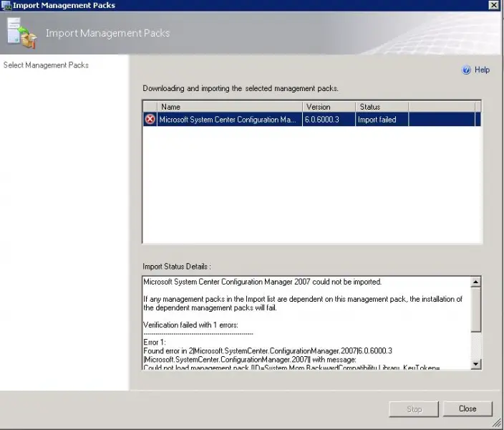The image size is (504, 430).
Task: Sort by the Version column header
Action: pyautogui.click(x=329, y=107)
